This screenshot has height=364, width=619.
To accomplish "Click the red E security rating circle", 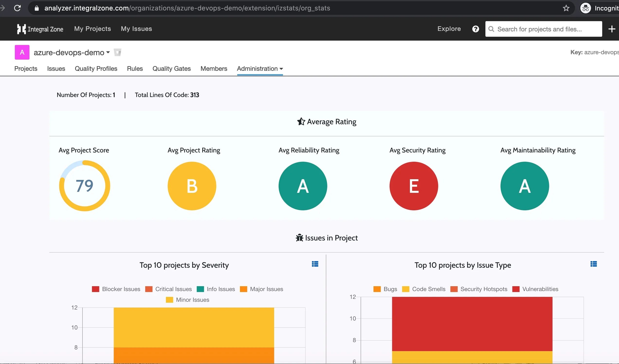I will click(x=413, y=186).
